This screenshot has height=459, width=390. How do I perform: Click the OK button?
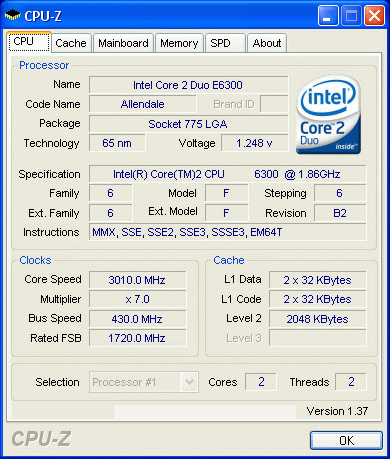coord(346,441)
